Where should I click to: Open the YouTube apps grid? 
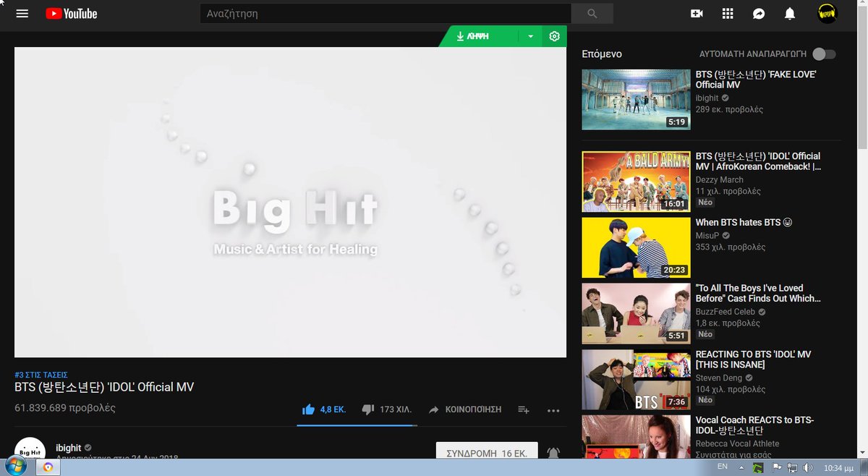point(728,14)
